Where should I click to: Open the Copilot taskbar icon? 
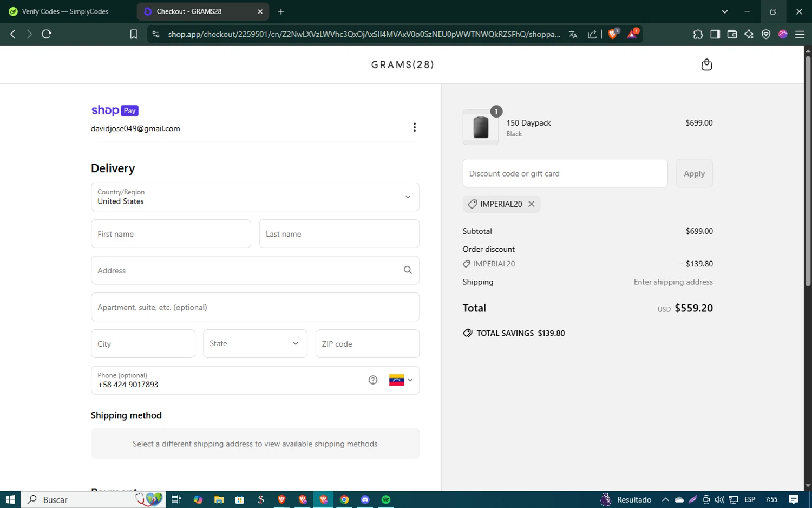[198, 499]
